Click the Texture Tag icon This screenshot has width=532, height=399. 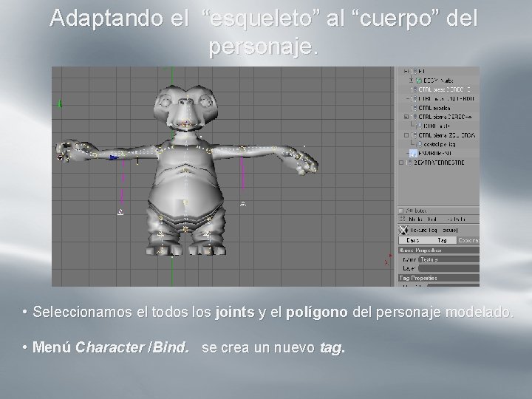[x=403, y=230]
